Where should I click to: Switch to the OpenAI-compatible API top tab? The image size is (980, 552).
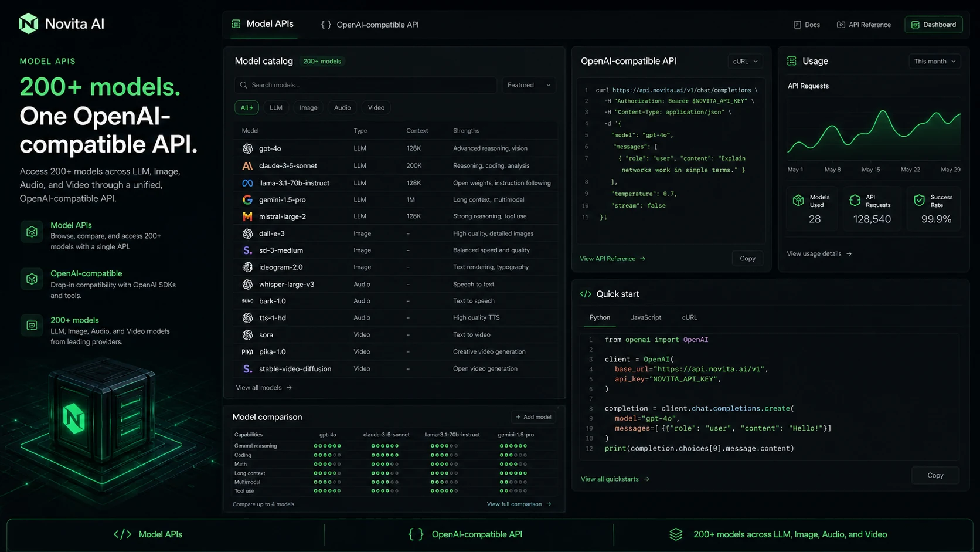pos(370,25)
